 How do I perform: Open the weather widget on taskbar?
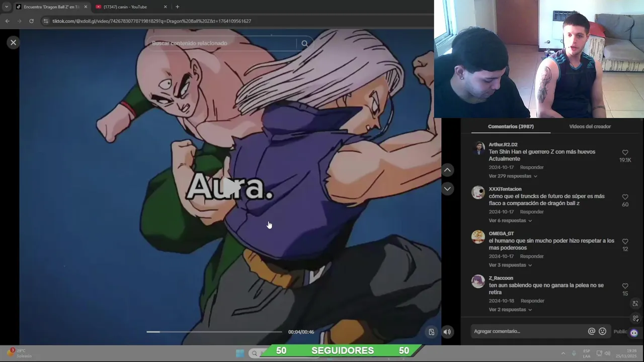20,353
